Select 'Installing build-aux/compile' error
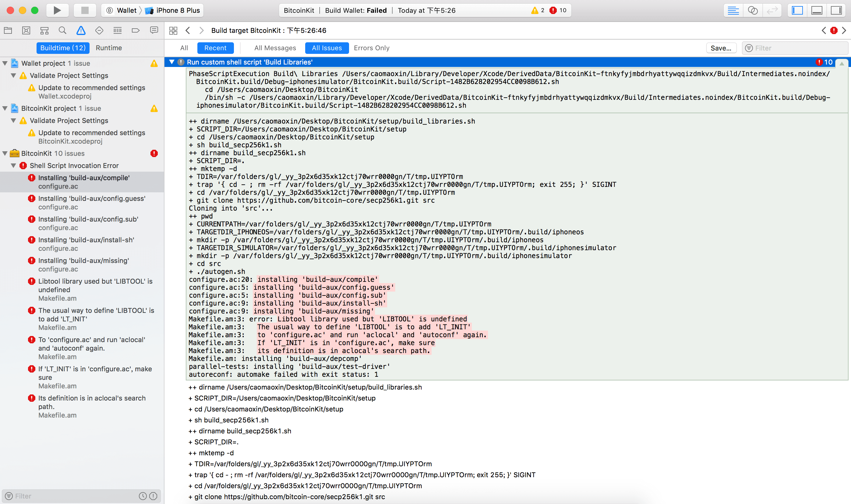The height and width of the screenshot is (504, 851). click(82, 182)
